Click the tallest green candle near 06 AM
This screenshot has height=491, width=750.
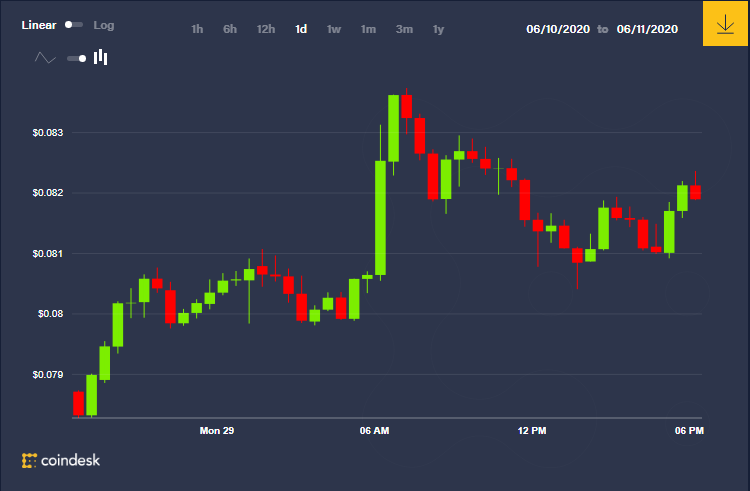(x=380, y=218)
